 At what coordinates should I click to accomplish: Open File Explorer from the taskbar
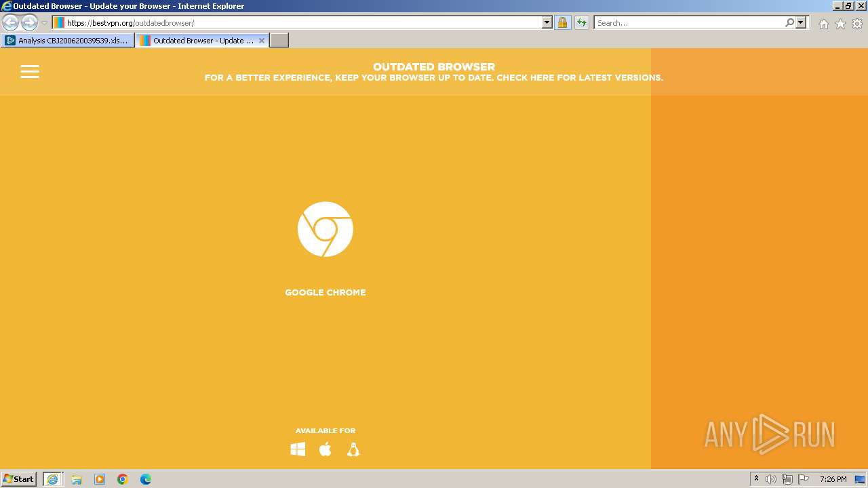(x=77, y=479)
